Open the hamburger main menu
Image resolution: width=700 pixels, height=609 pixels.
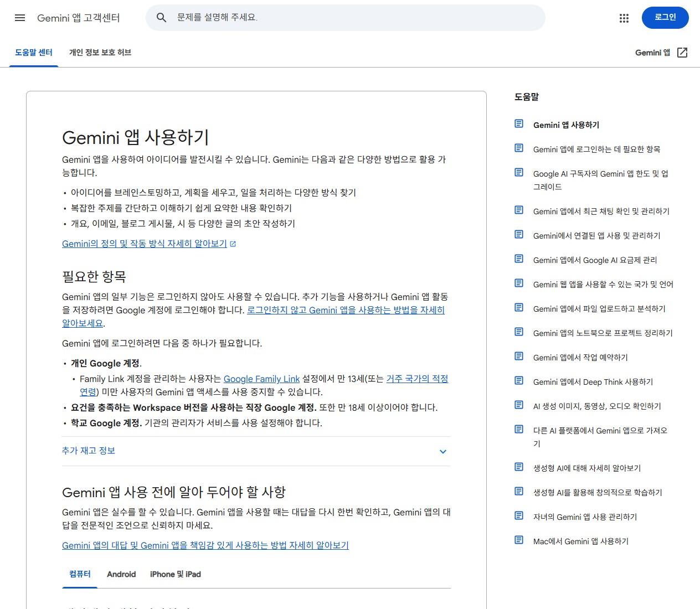tap(20, 18)
